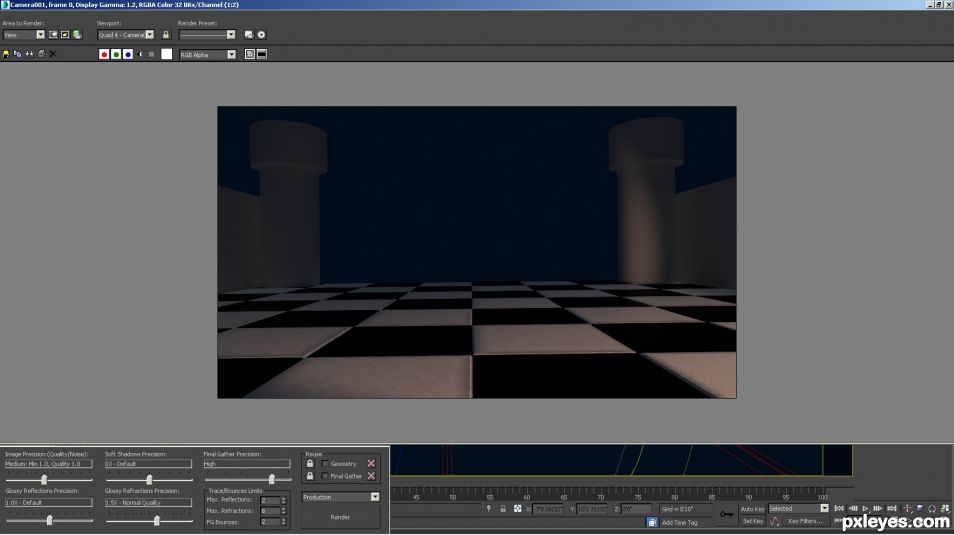Toggle the Auto Key button

[x=752, y=509]
